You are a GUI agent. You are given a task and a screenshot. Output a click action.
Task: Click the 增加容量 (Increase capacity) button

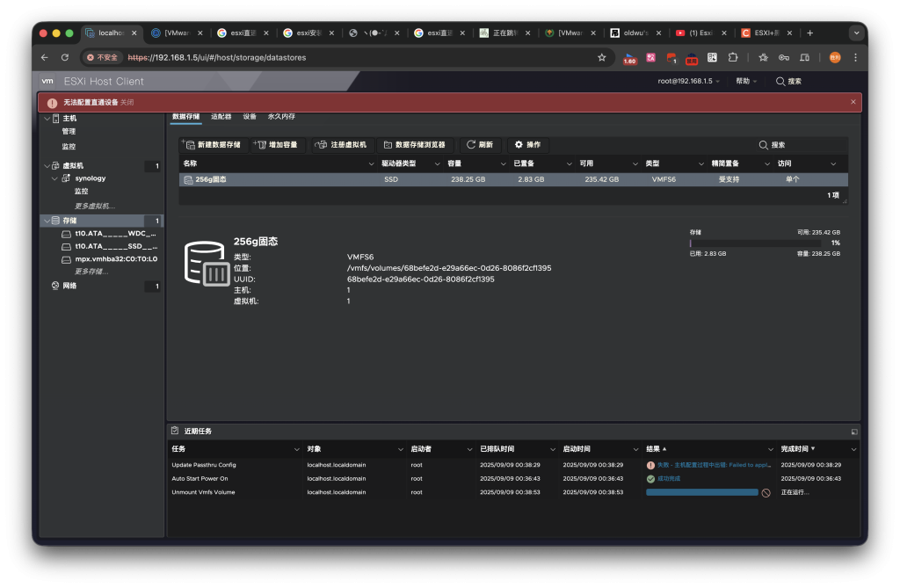277,145
